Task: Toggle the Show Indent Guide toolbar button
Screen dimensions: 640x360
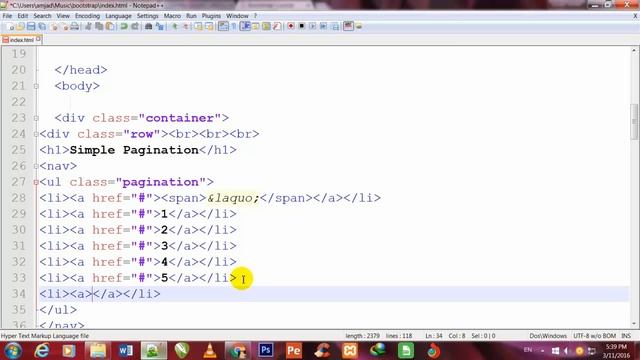Action: tap(245, 27)
